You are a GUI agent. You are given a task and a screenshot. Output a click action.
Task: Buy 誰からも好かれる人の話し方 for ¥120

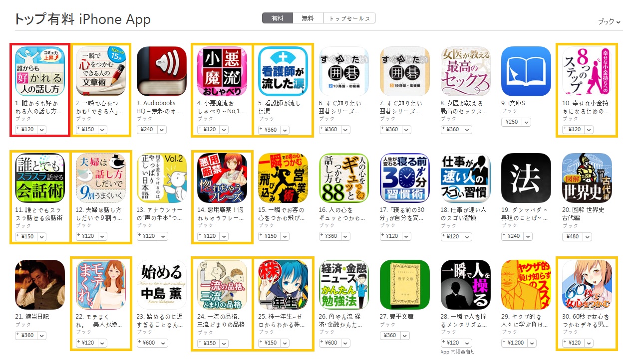(x=26, y=130)
